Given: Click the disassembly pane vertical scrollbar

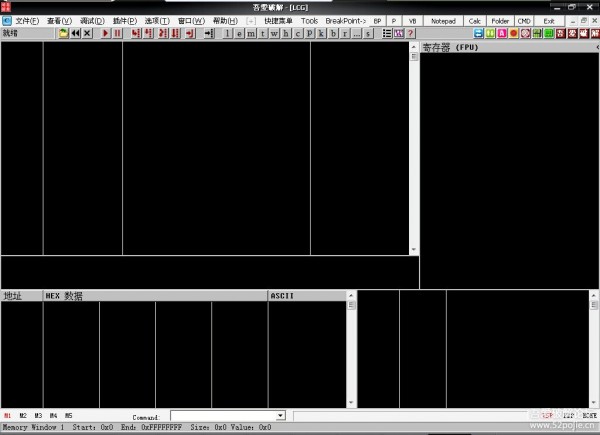Looking at the screenshot, I should pos(414,150).
